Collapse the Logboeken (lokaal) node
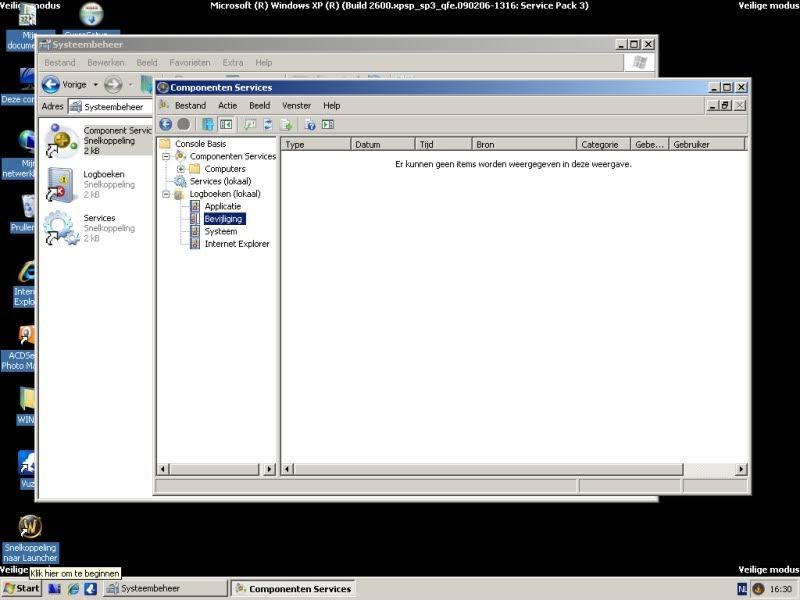Image resolution: width=800 pixels, height=600 pixels. pos(166,194)
